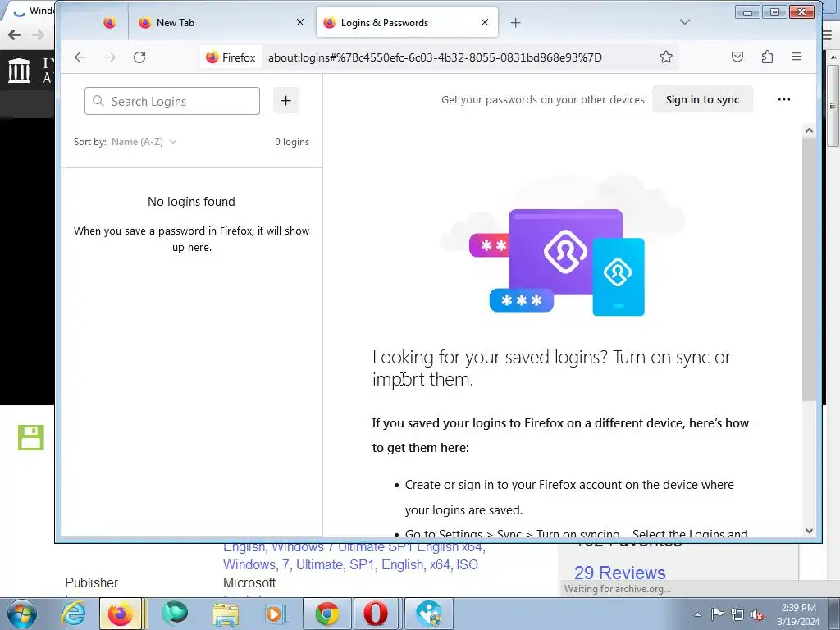Reload the Logins & Passwords page

tap(139, 57)
